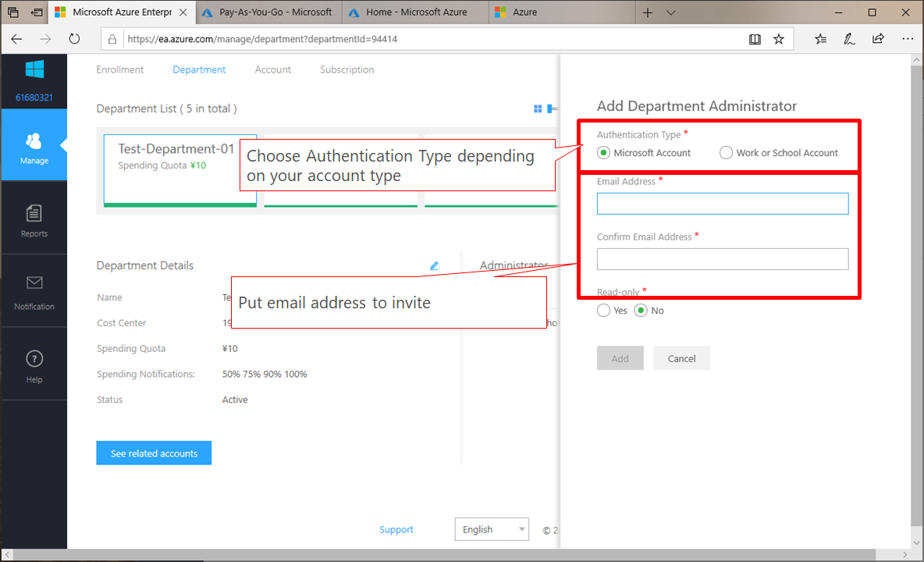Click the horizontal scrollbar left arrow
Image resolution: width=924 pixels, height=562 pixels.
pos(7,555)
